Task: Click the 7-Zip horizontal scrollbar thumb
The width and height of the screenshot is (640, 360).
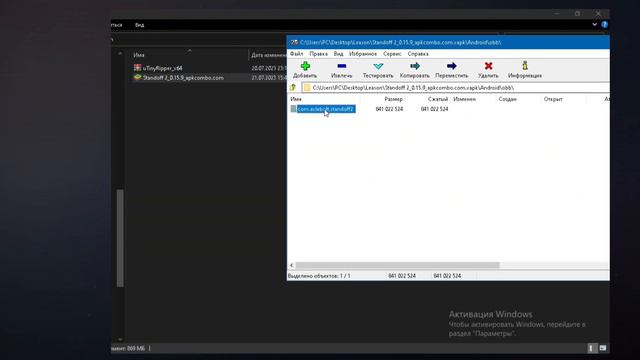Action: [x=397, y=265]
